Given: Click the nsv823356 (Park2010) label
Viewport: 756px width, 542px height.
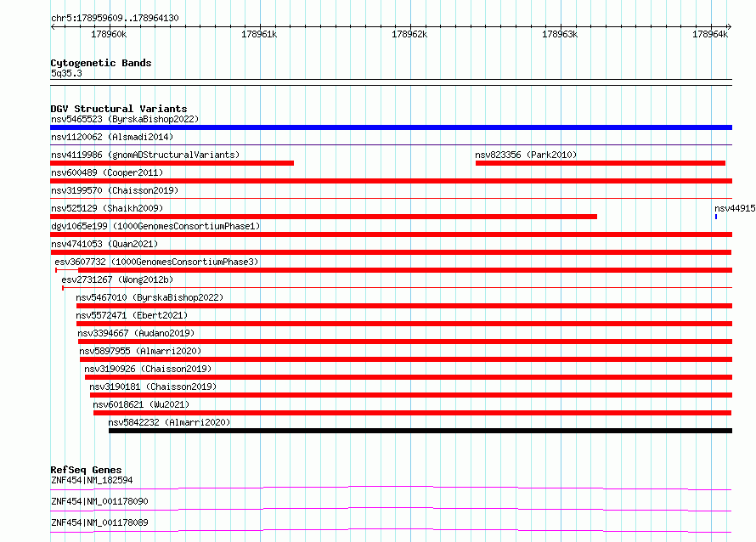Looking at the screenshot, I should tap(526, 155).
